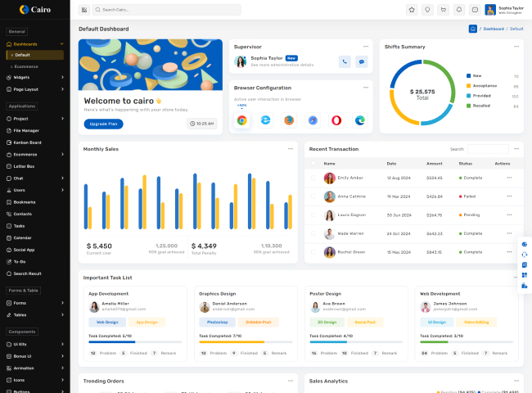Screen dimensions: 532x393
Task: Select the Chrome browser icon
Action: pos(242,120)
